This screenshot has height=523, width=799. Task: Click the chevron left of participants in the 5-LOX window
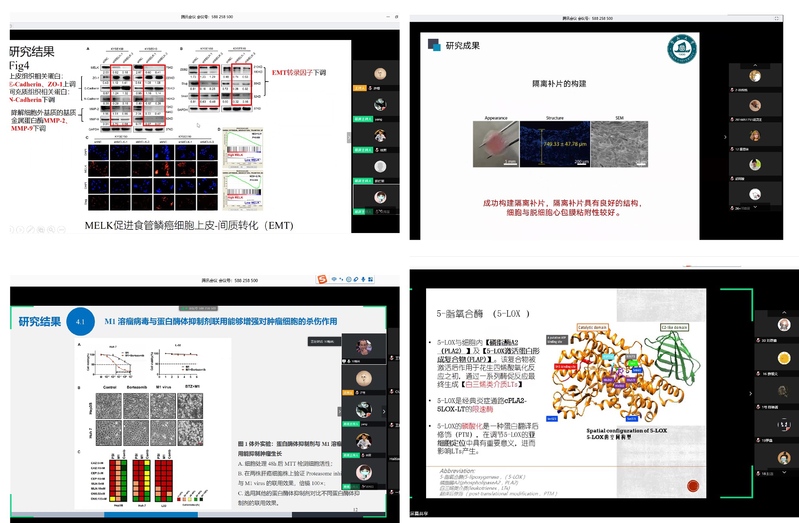pos(750,393)
